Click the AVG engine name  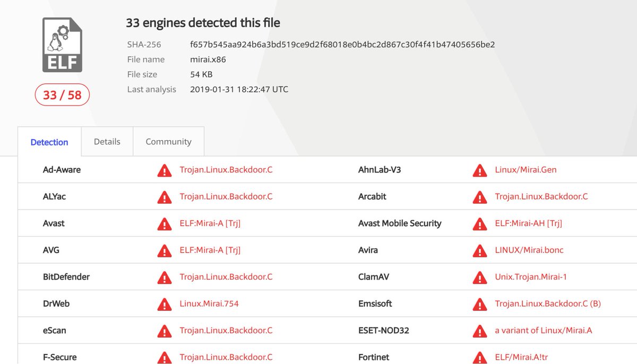(x=51, y=250)
